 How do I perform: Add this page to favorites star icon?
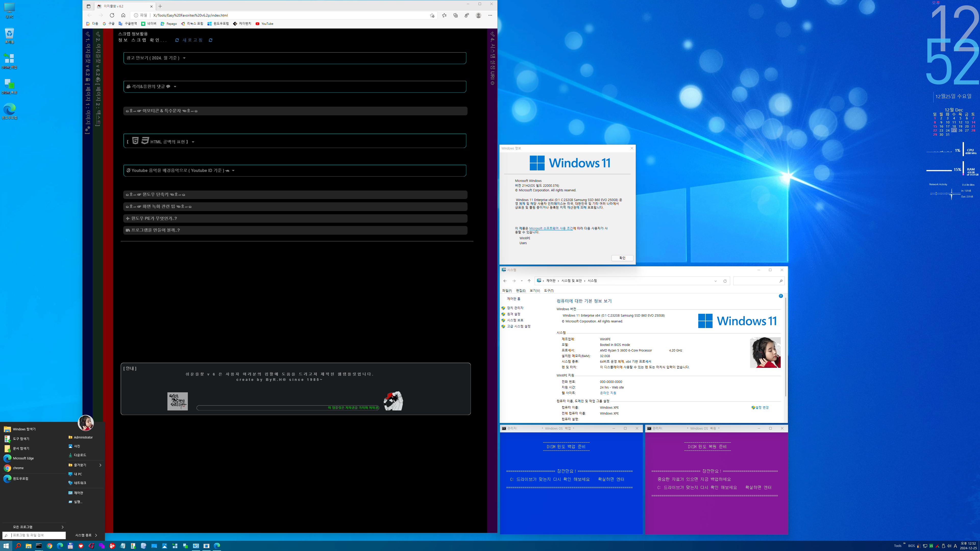click(x=432, y=16)
